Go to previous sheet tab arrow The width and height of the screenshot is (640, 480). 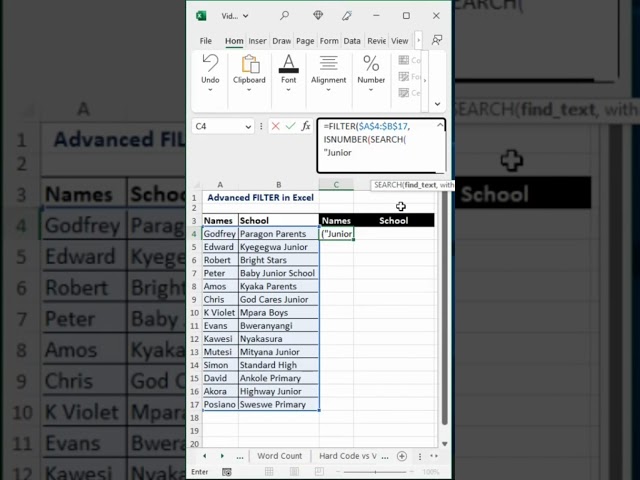(204, 456)
